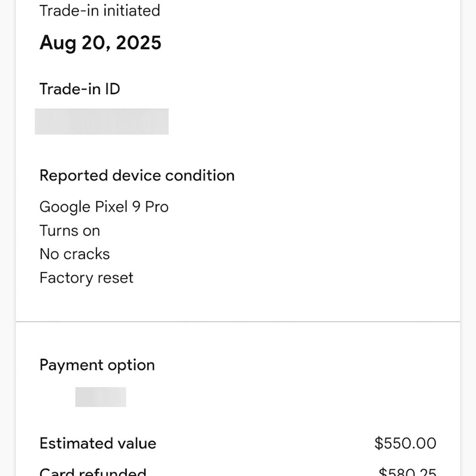
Task: Select the $550.00 estimated amount
Action: [405, 443]
